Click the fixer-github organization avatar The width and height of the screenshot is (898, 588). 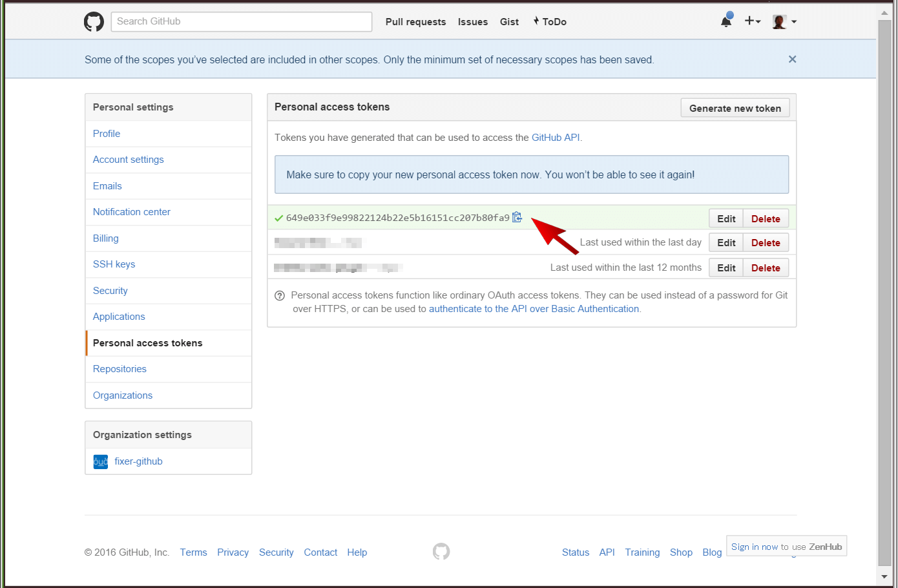[x=100, y=461]
